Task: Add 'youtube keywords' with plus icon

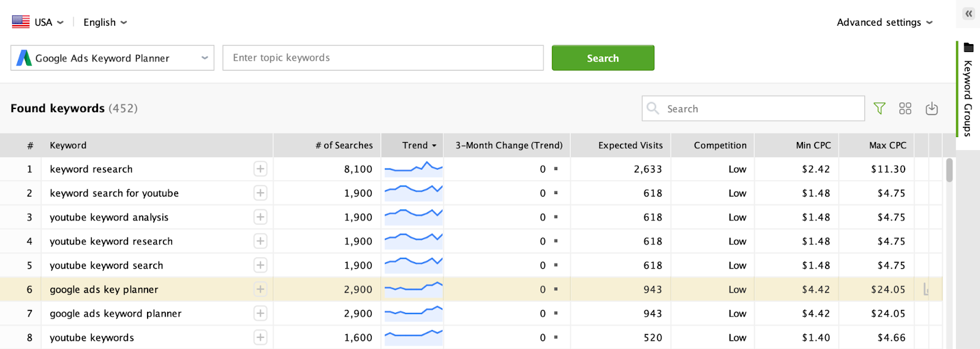Action: [x=260, y=337]
